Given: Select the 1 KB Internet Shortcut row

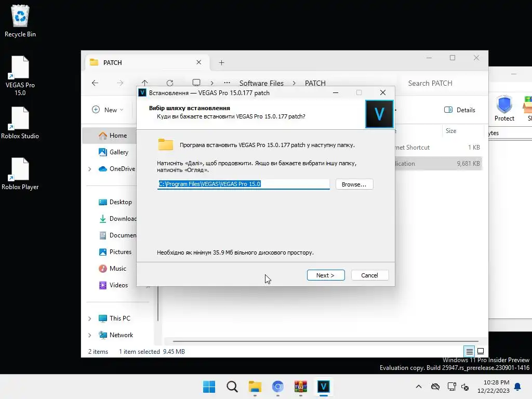Looking at the screenshot, I should [438, 147].
